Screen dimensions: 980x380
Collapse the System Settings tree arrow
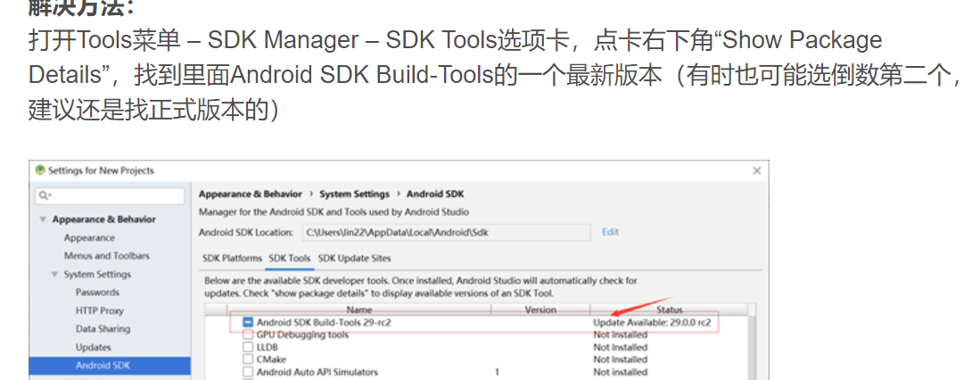coord(55,275)
